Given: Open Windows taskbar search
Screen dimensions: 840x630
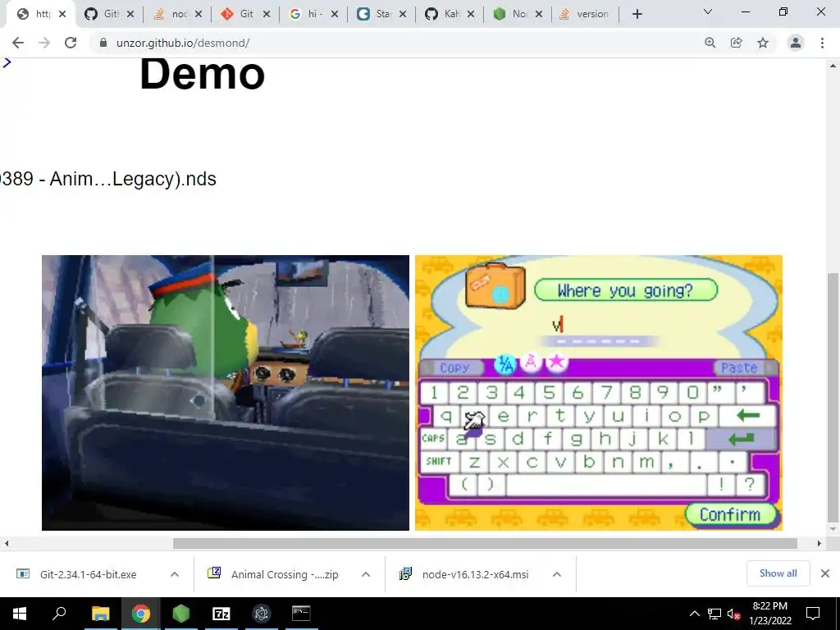Looking at the screenshot, I should (x=59, y=614).
